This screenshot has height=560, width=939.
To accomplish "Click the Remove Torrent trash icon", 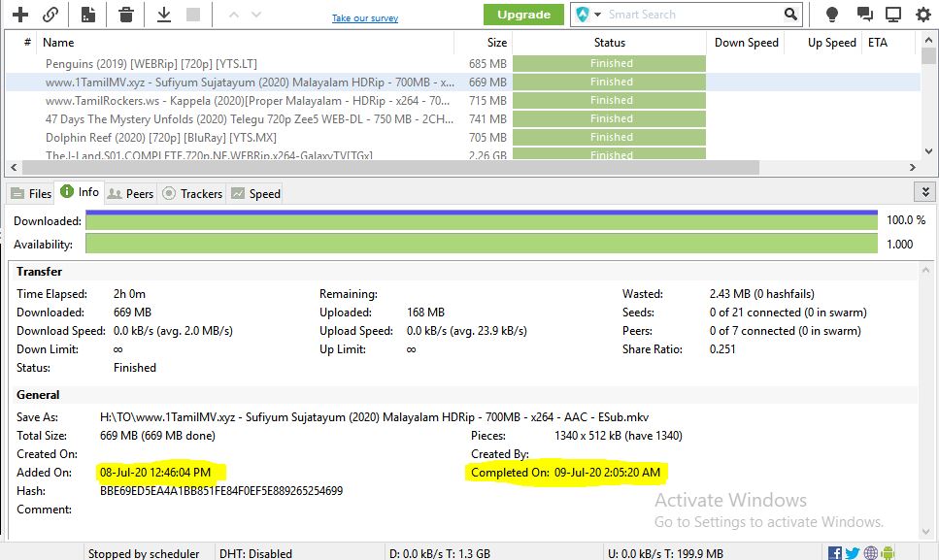I will (126, 15).
